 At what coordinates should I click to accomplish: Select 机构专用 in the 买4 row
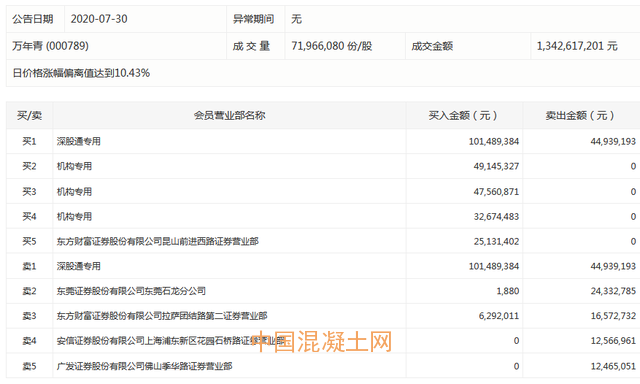[74, 216]
